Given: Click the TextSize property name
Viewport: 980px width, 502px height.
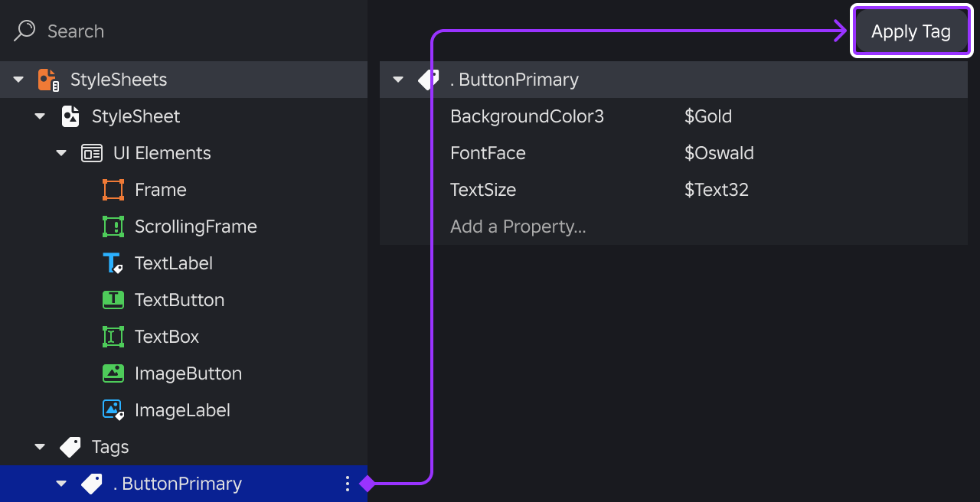Looking at the screenshot, I should click(483, 190).
